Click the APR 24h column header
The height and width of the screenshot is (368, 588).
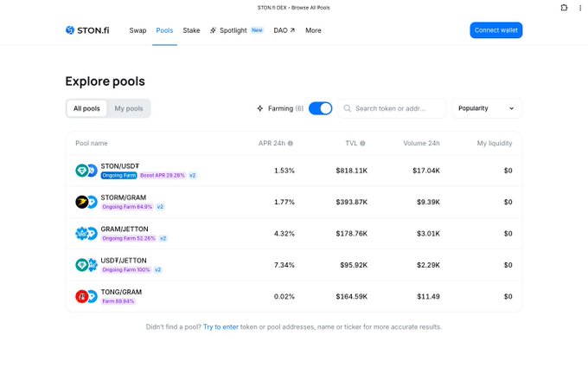(272, 143)
